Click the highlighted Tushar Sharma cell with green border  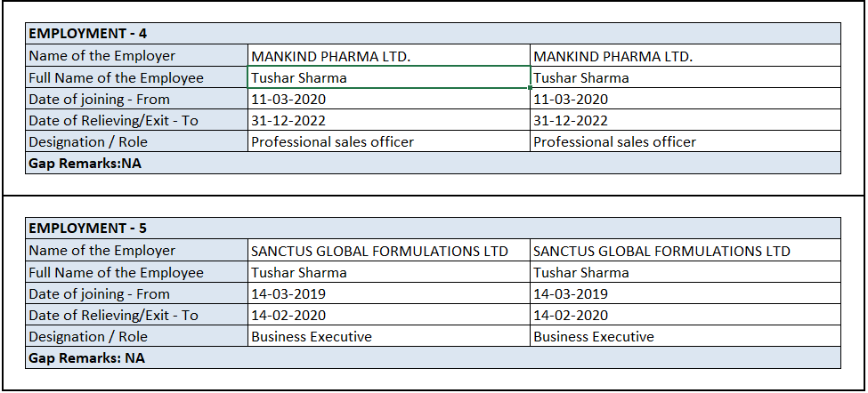click(x=388, y=77)
